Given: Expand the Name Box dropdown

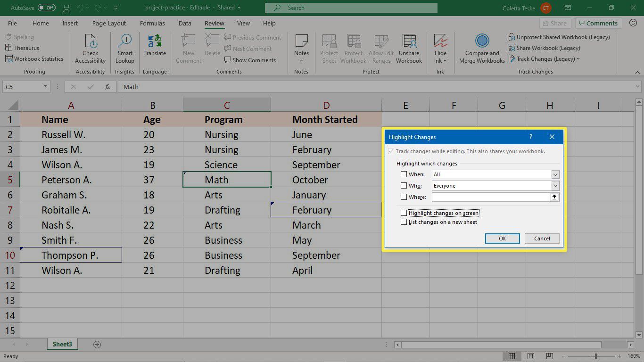Looking at the screenshot, I should click(46, 87).
